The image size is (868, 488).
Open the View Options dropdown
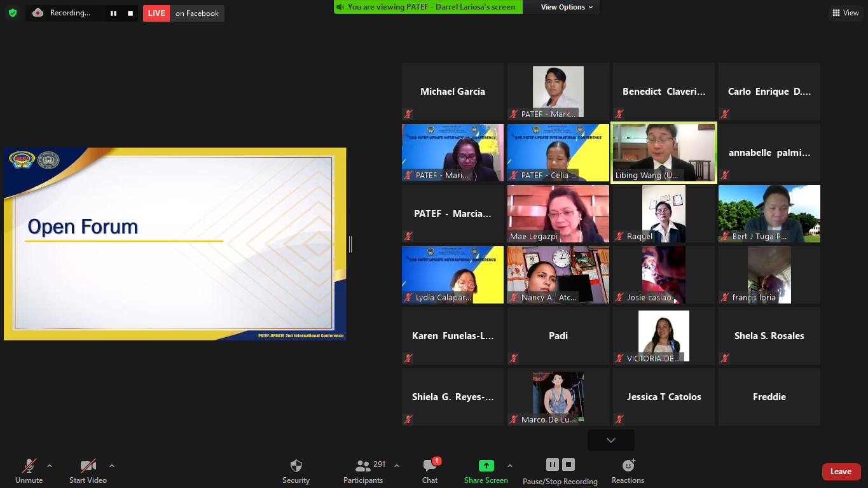pyautogui.click(x=567, y=7)
